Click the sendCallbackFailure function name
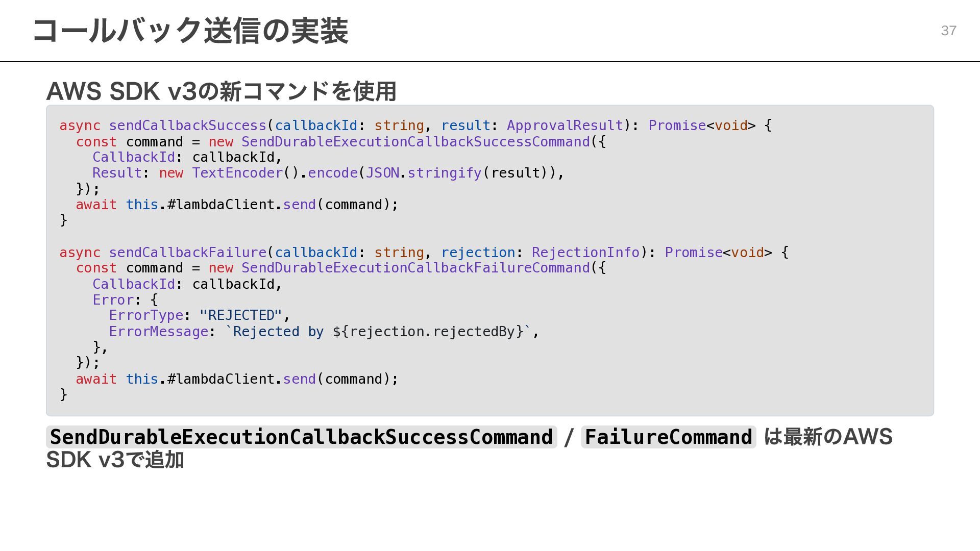Viewport: 980px width, 551px height. click(187, 253)
